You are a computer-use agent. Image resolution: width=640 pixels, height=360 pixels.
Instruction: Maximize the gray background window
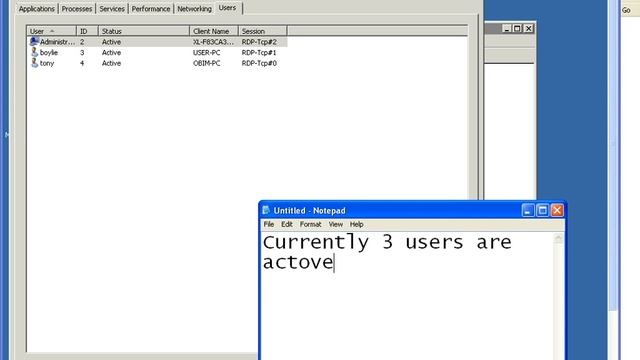517,29
